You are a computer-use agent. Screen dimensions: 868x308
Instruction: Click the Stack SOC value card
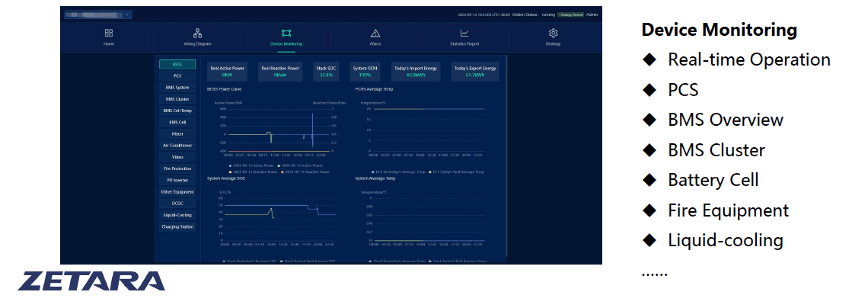point(326,72)
